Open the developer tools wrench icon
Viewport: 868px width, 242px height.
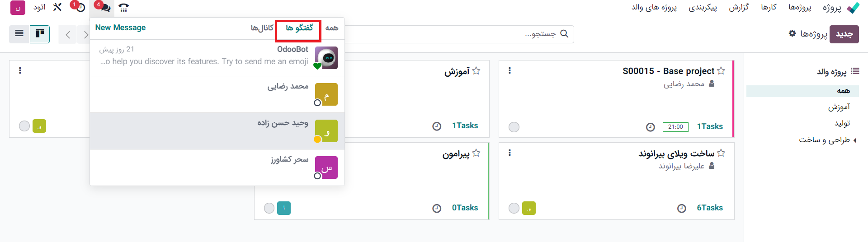[x=57, y=7]
